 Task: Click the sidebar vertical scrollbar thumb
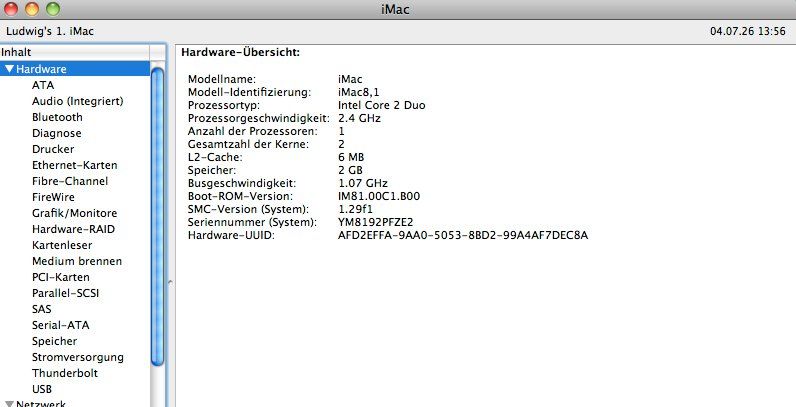(x=158, y=217)
